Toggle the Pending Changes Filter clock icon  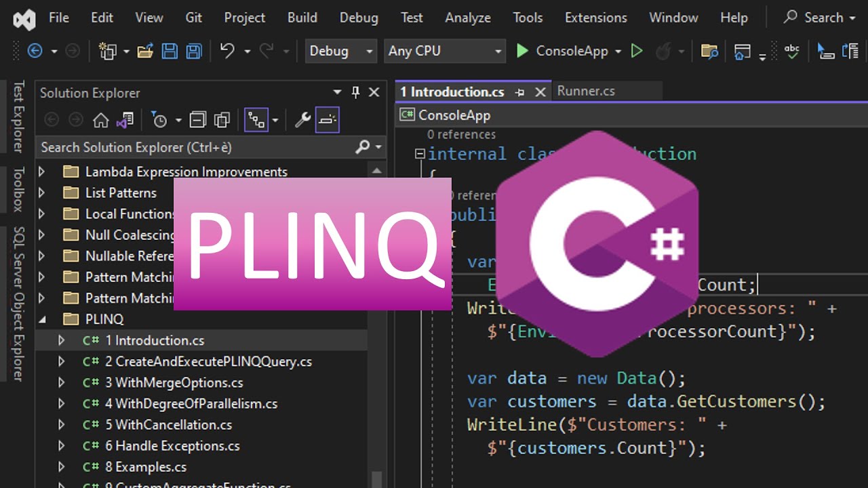159,121
